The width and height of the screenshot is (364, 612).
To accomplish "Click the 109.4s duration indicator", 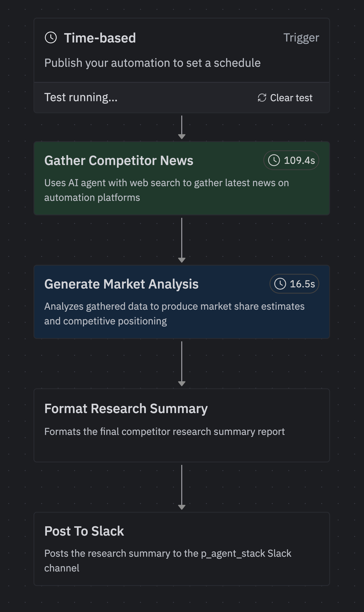I will 300,160.
